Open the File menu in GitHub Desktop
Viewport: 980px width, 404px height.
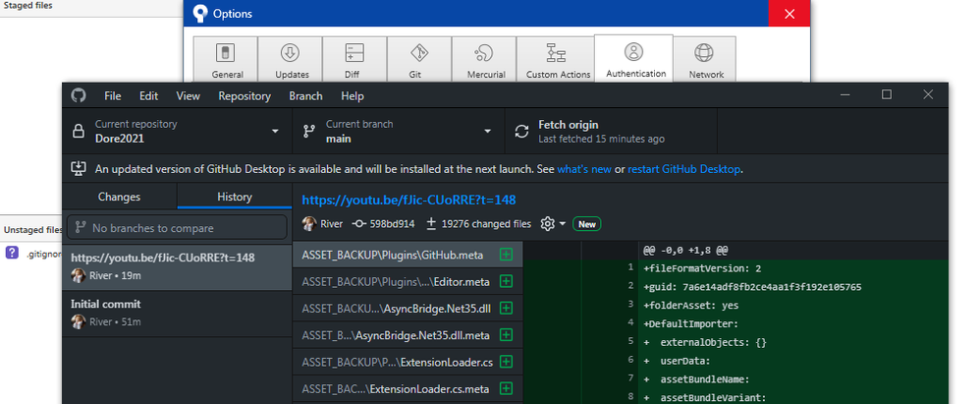tap(113, 95)
